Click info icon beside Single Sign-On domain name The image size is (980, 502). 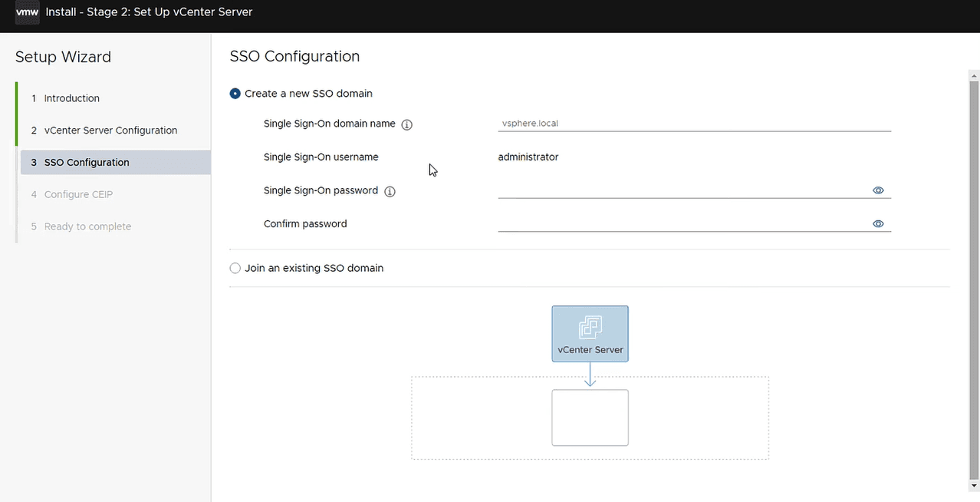tap(407, 124)
